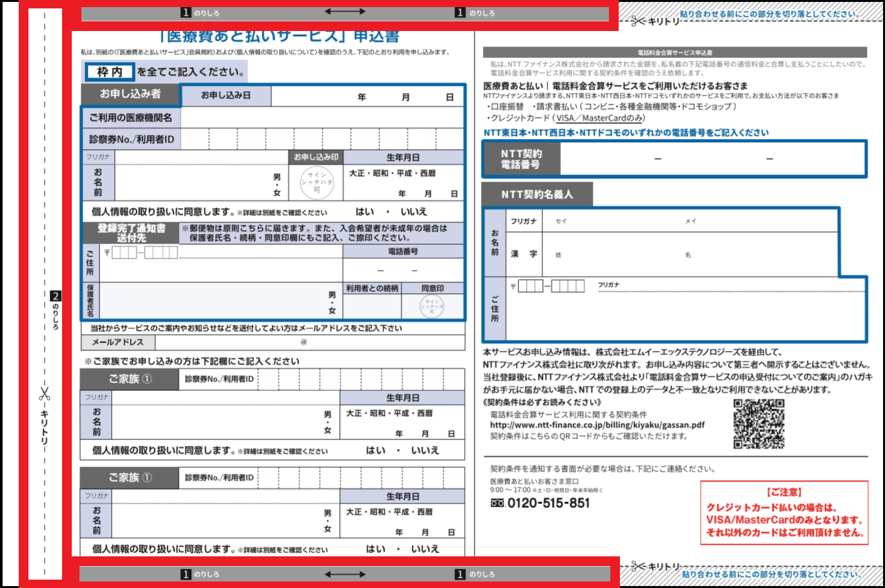Click the 〒 postal mark in 登録完了通知書 address
This screenshot has height=588, width=885.
107,253
